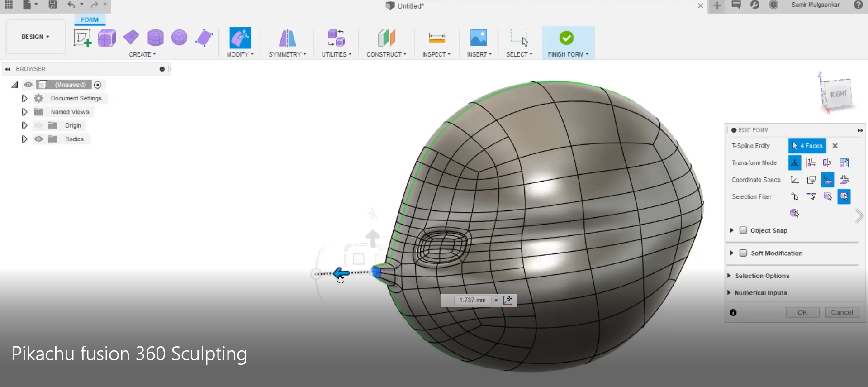Expand the Object Snap section arrow

click(732, 230)
